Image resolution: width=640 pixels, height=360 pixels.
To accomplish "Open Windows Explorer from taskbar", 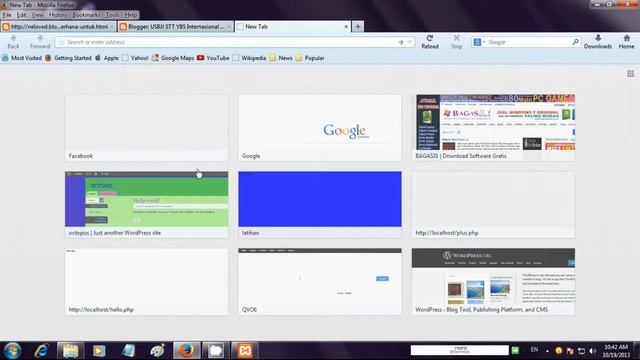I will (70, 351).
